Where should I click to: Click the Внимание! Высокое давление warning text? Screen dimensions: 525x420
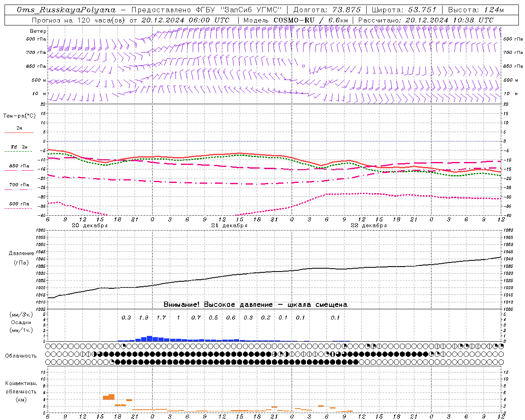click(x=256, y=305)
